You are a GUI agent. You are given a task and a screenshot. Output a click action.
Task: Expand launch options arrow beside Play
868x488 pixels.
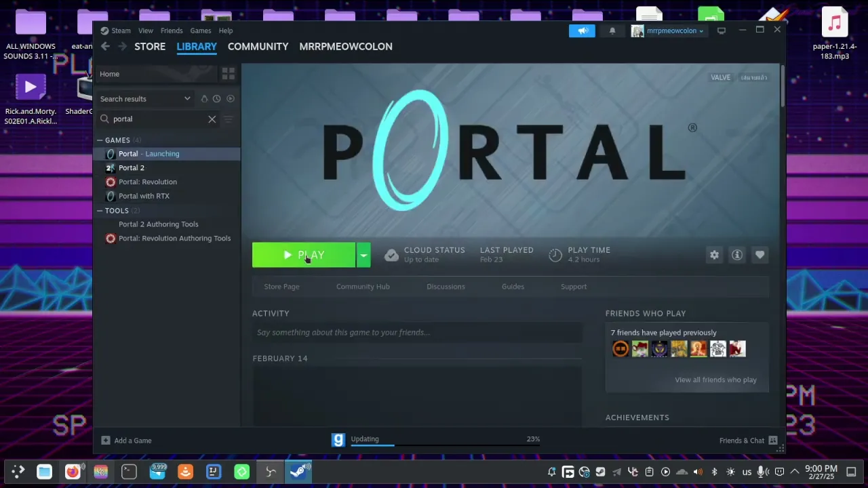(x=363, y=256)
